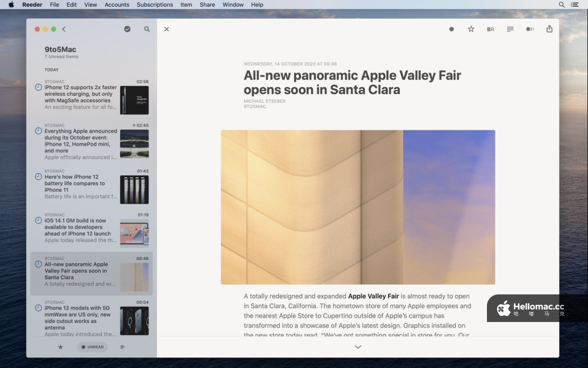
Task: Select 'Here's how iPhone 12 battery' headline
Action: [x=75, y=183]
